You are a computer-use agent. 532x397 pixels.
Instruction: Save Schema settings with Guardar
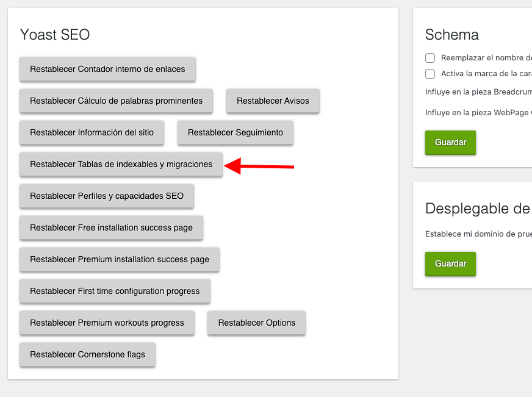(451, 142)
